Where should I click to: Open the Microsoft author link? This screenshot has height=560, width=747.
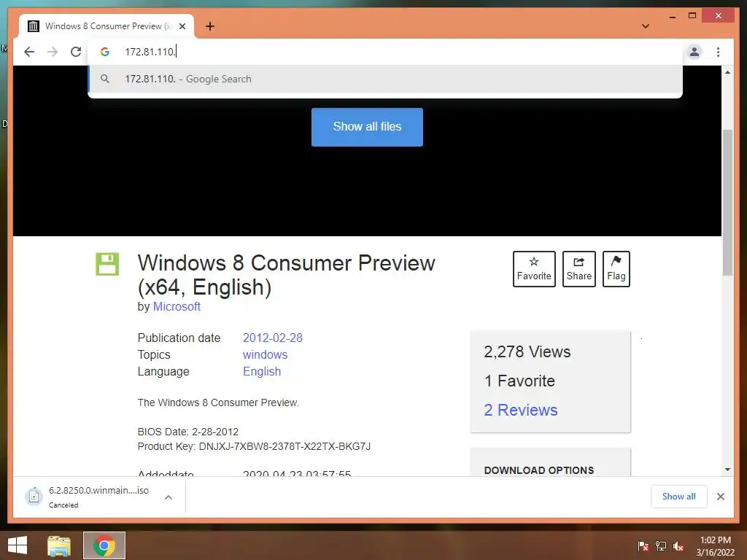177,307
